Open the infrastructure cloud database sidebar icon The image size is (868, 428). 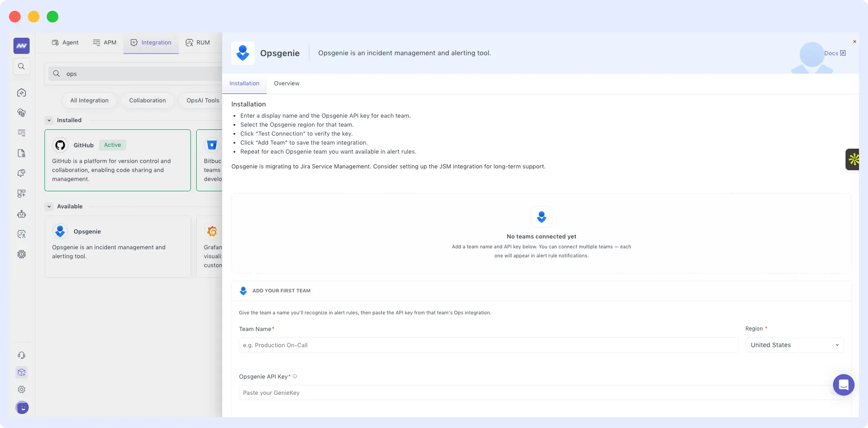click(22, 113)
